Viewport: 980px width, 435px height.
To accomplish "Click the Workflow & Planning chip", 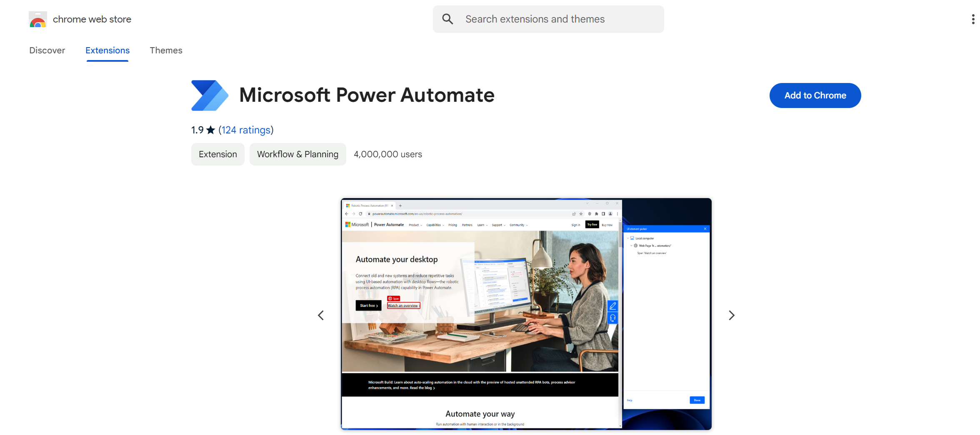I will coord(297,154).
